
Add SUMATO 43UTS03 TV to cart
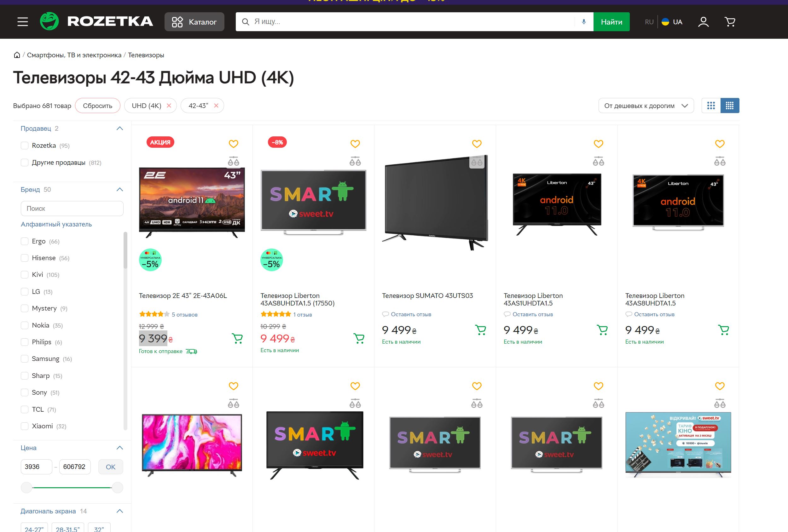480,330
